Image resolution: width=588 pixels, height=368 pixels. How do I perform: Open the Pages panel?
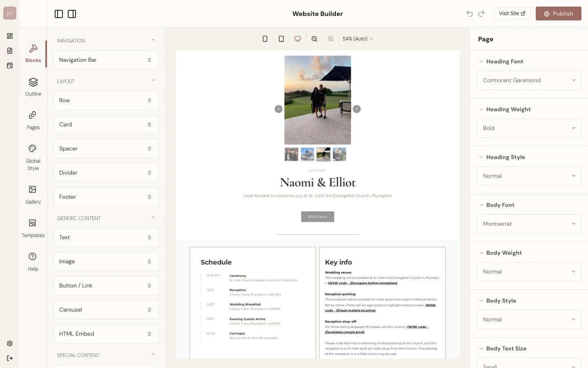coord(33,120)
